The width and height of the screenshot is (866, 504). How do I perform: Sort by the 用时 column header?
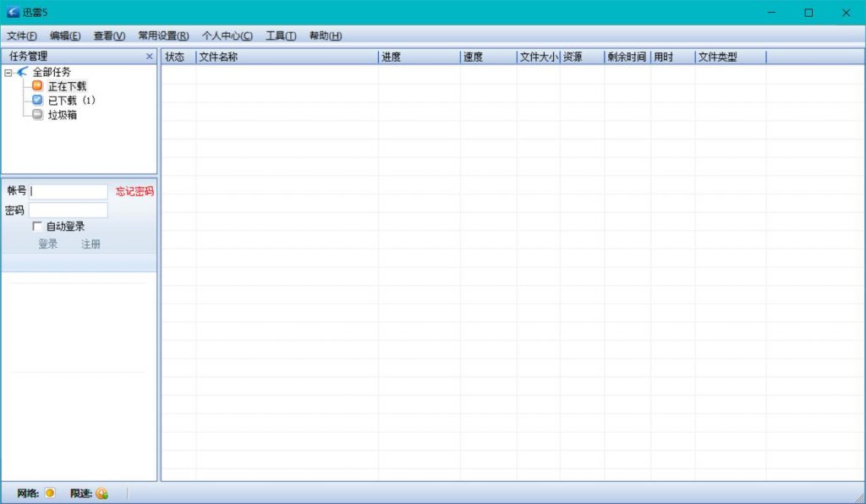pos(673,57)
